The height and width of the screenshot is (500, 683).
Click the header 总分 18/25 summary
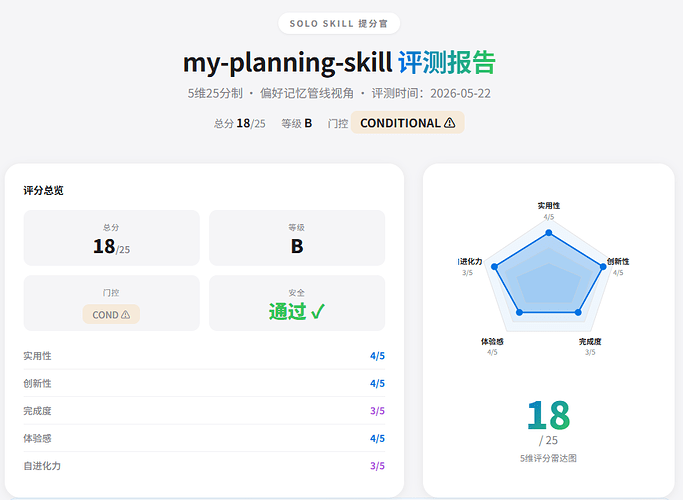pyautogui.click(x=240, y=123)
